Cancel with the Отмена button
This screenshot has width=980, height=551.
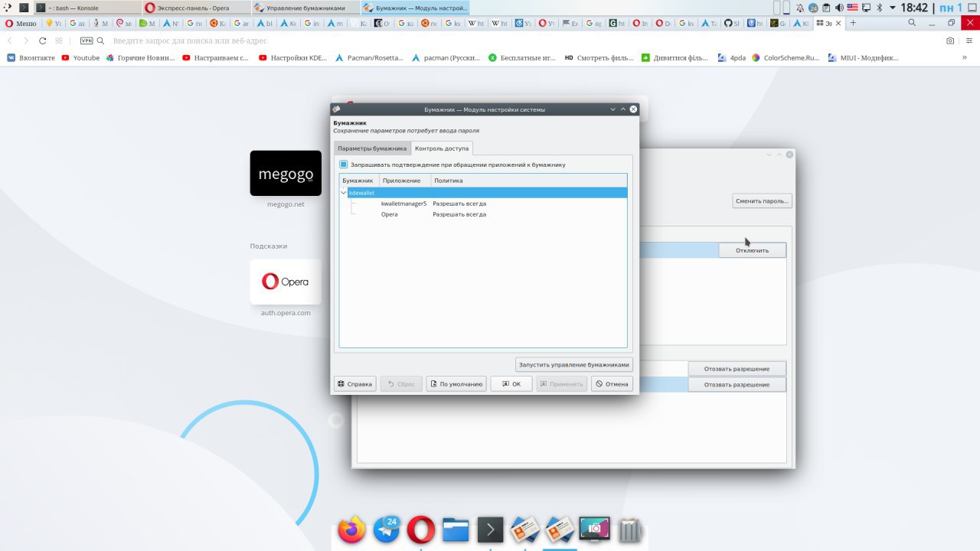(612, 384)
